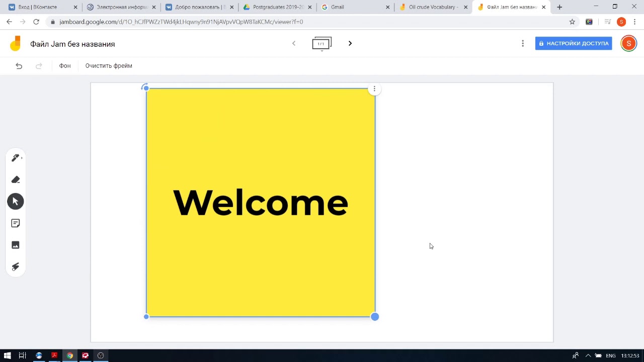The image size is (644, 362).
Task: Open the Windows Start menu
Action: [x=8, y=355]
